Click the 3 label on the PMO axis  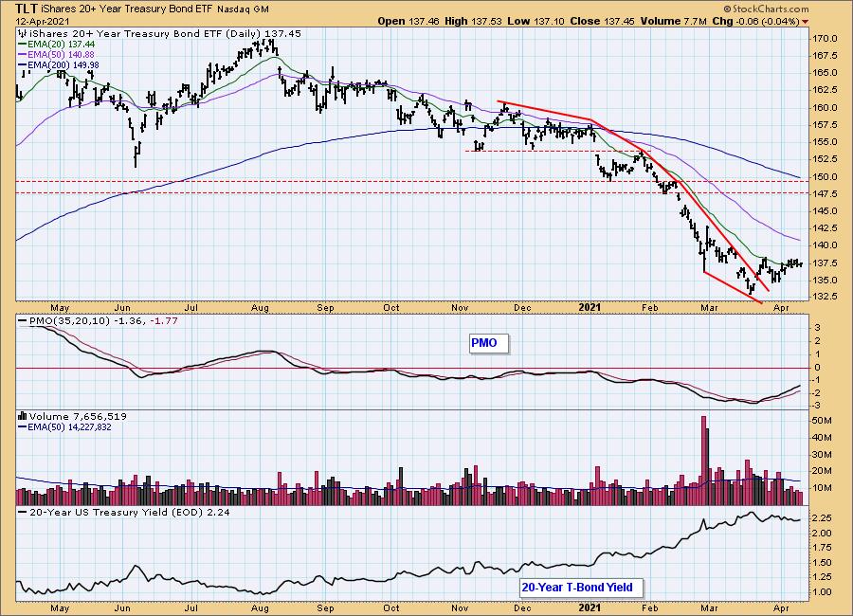[x=818, y=328]
